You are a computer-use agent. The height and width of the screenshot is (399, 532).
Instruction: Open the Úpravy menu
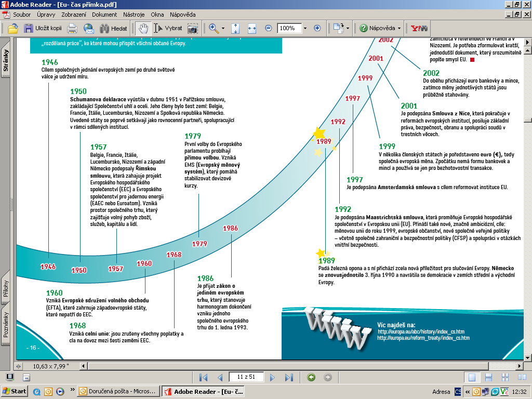(x=46, y=15)
